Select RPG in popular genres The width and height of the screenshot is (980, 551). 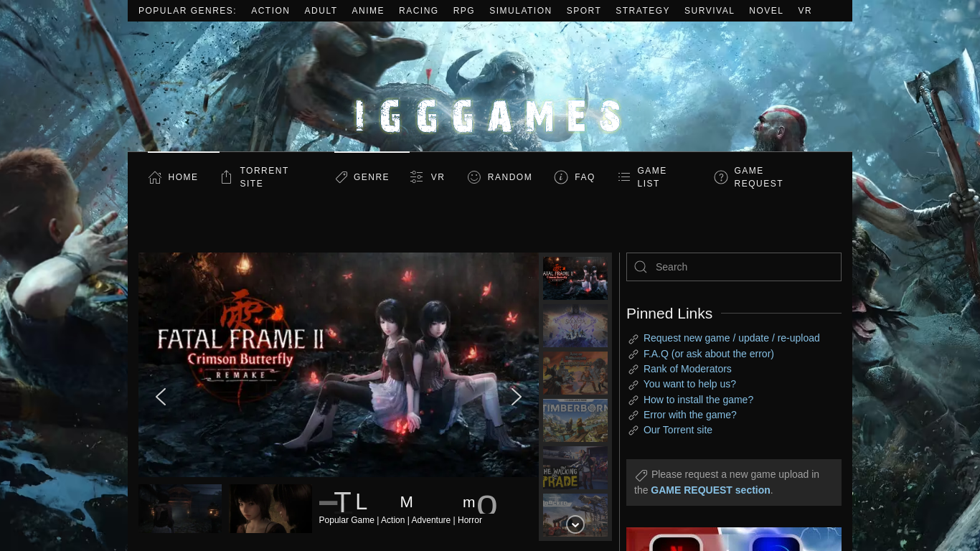464,11
